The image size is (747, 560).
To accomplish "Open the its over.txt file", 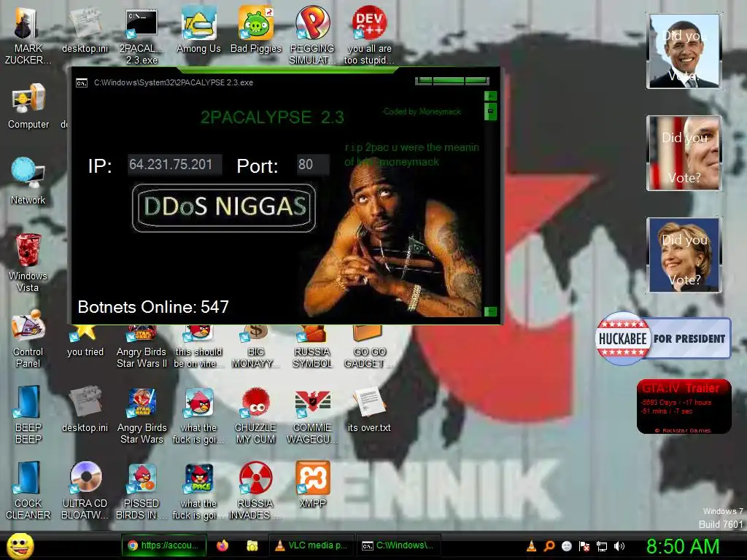I will click(368, 410).
